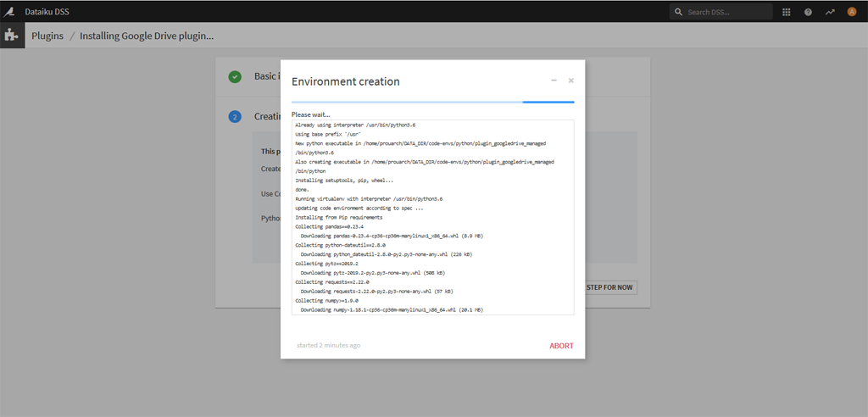Click the Environment creation dialog title
The height and width of the screenshot is (417, 868).
click(x=346, y=81)
